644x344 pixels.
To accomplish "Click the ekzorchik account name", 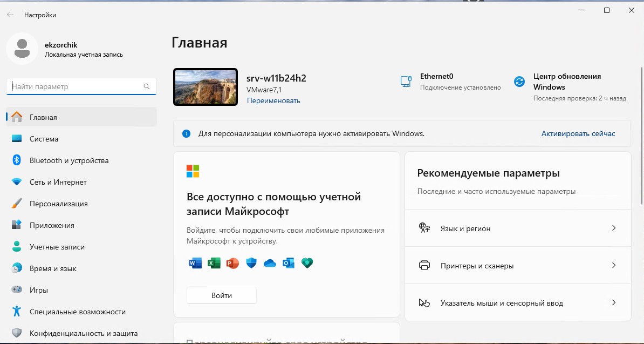I will pos(61,45).
